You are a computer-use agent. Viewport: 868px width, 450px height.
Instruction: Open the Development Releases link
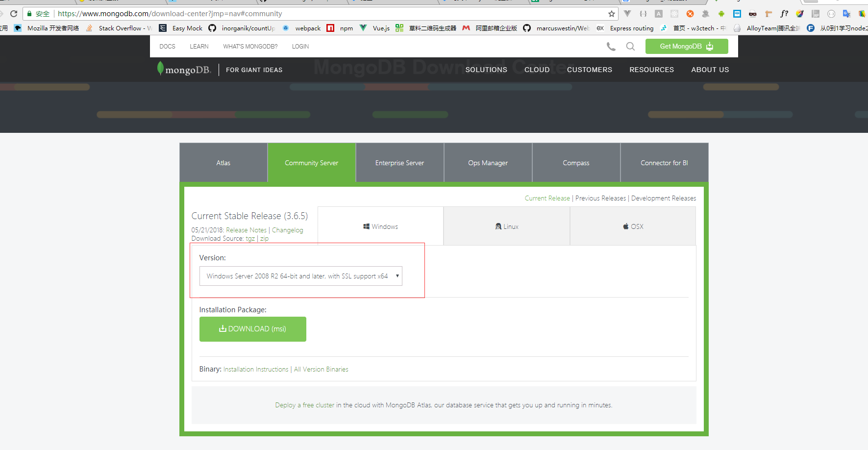click(664, 198)
